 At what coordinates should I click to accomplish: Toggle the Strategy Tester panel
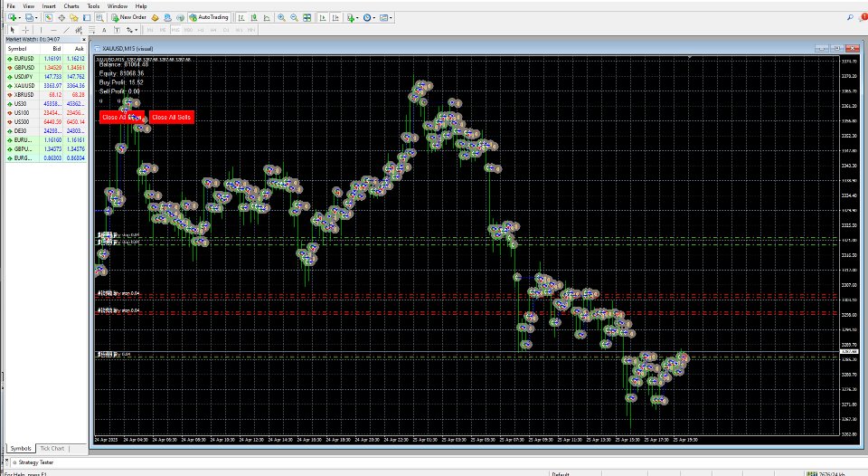tap(99, 18)
